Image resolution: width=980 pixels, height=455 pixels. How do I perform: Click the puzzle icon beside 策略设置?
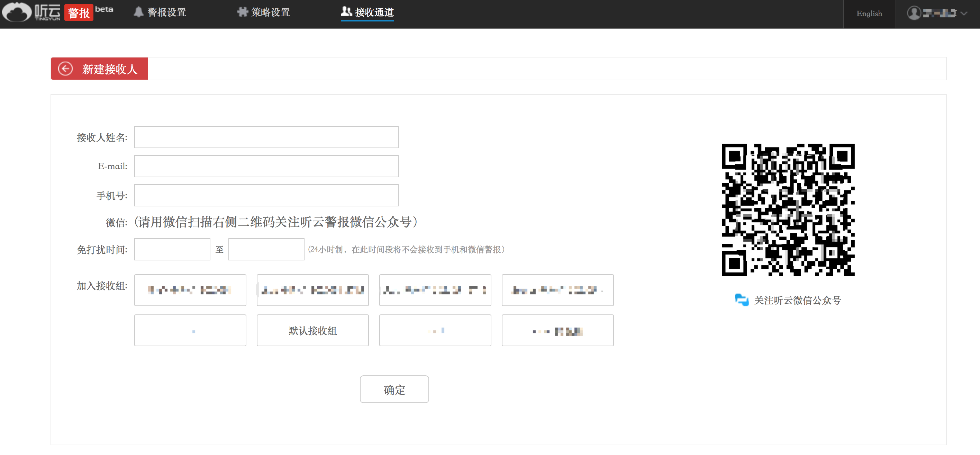pos(242,12)
